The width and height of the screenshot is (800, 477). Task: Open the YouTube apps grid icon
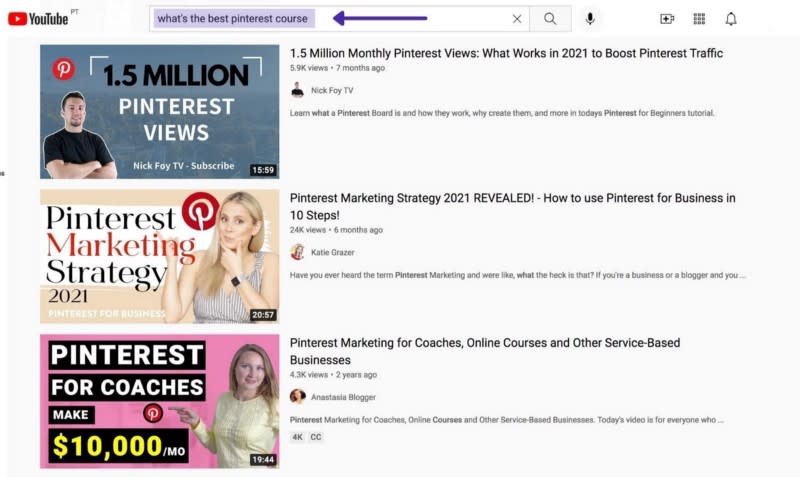tap(699, 19)
